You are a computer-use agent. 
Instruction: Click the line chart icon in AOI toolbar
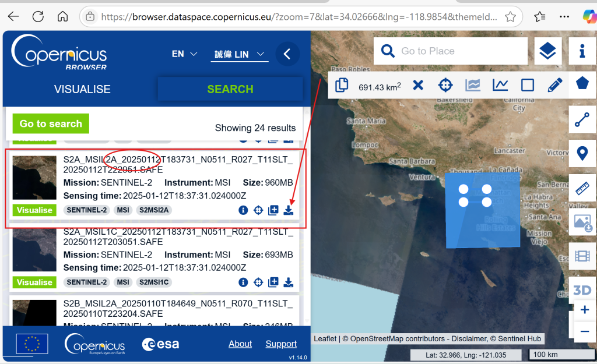point(500,85)
